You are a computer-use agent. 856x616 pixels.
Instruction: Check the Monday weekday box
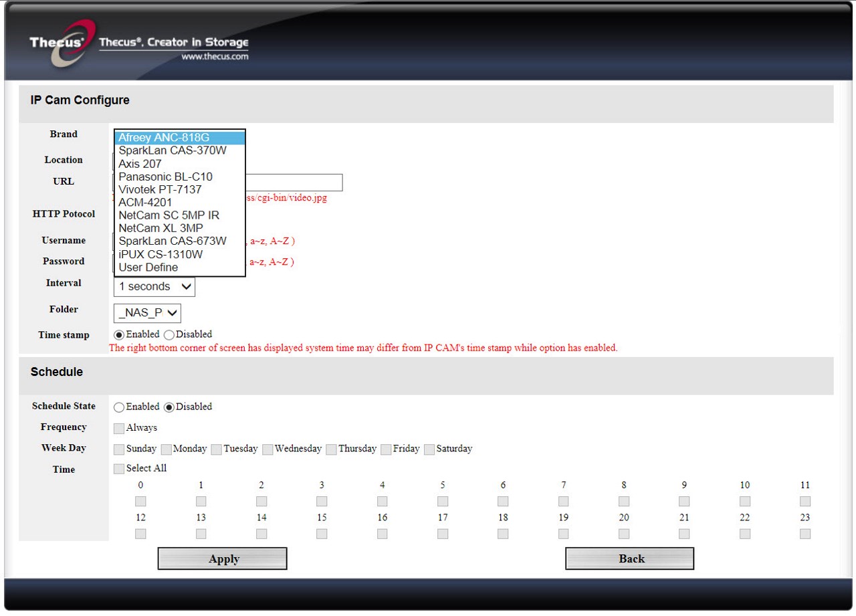click(x=167, y=449)
